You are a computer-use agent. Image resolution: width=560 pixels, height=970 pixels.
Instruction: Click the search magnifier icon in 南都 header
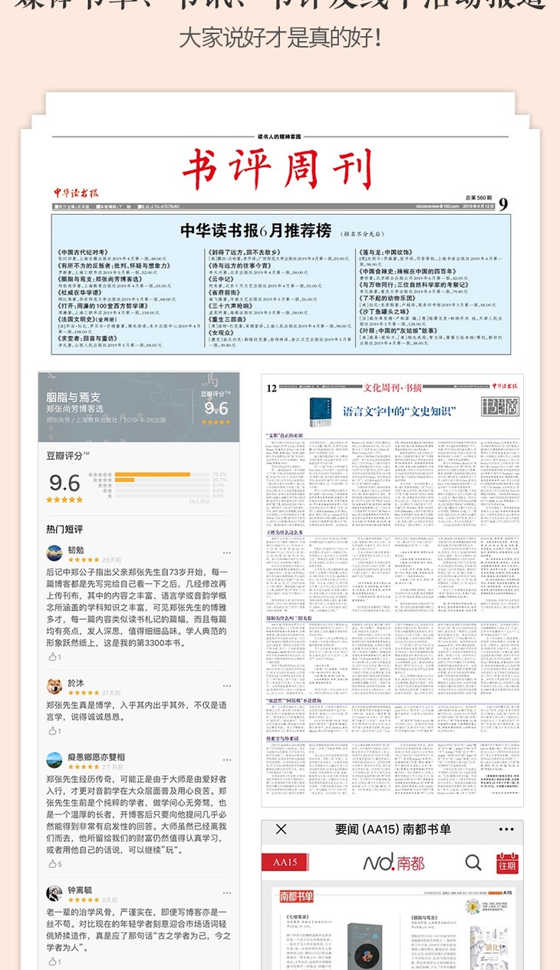[x=473, y=863]
